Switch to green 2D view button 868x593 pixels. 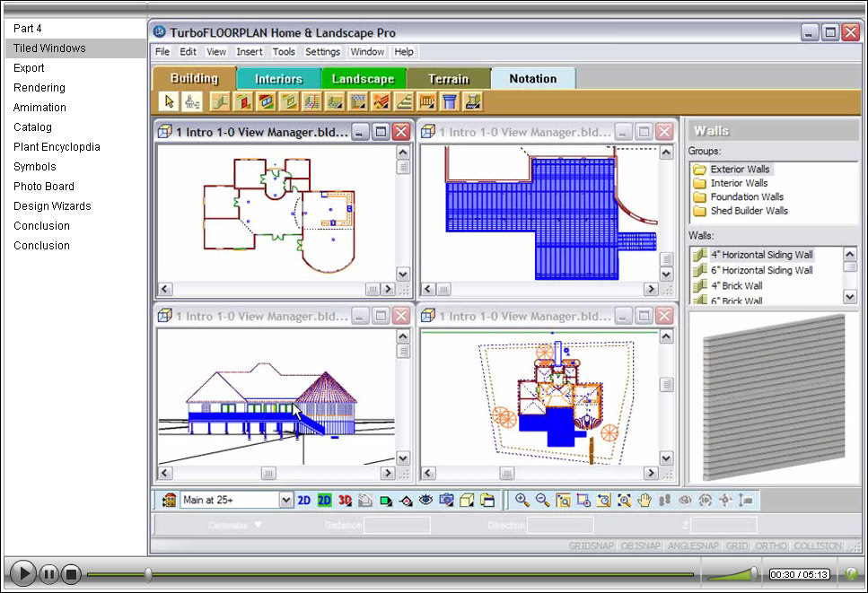pos(324,500)
